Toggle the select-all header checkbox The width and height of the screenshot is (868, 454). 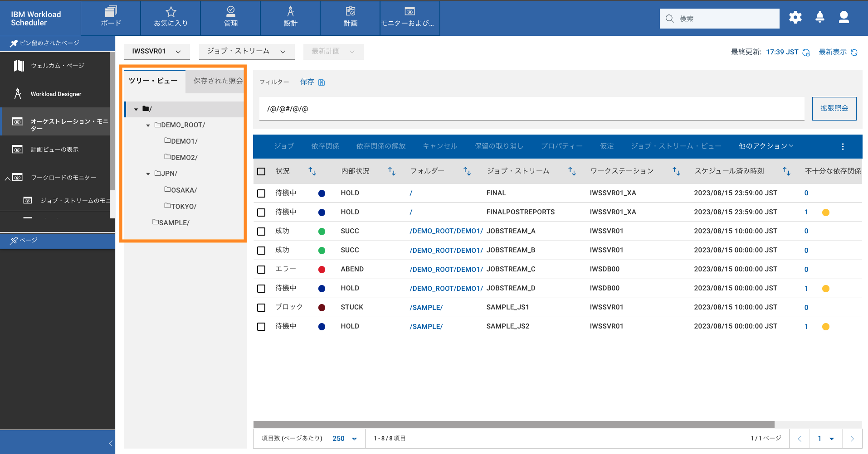point(261,171)
